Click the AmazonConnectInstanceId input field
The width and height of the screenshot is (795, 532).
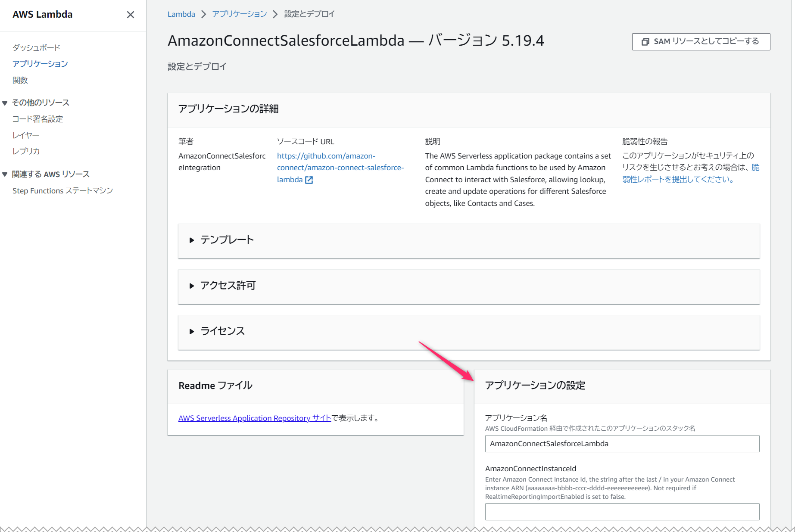click(622, 512)
